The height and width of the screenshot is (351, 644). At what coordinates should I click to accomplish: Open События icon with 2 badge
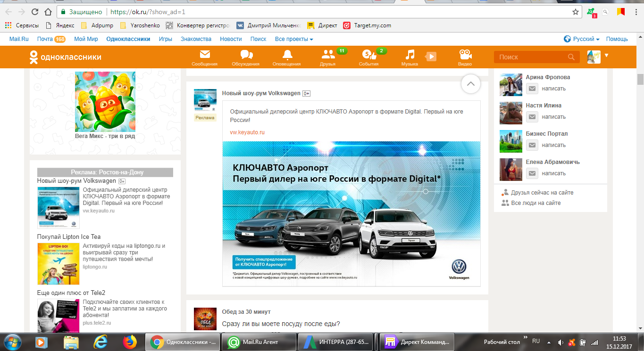[368, 55]
